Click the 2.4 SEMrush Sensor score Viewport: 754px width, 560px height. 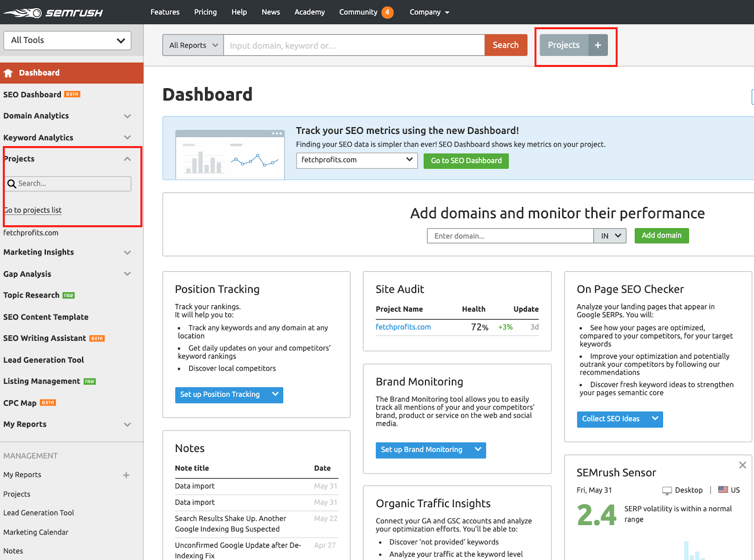coord(597,515)
